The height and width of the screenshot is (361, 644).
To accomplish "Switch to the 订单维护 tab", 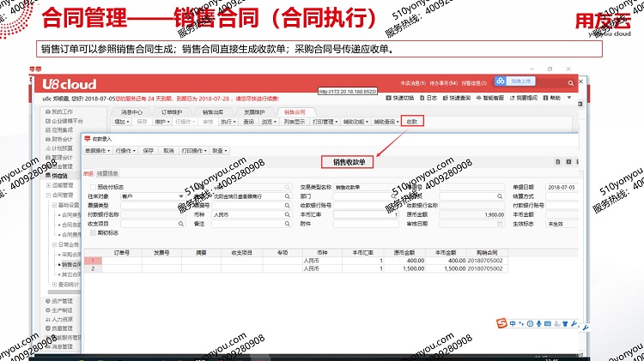I will [171, 111].
